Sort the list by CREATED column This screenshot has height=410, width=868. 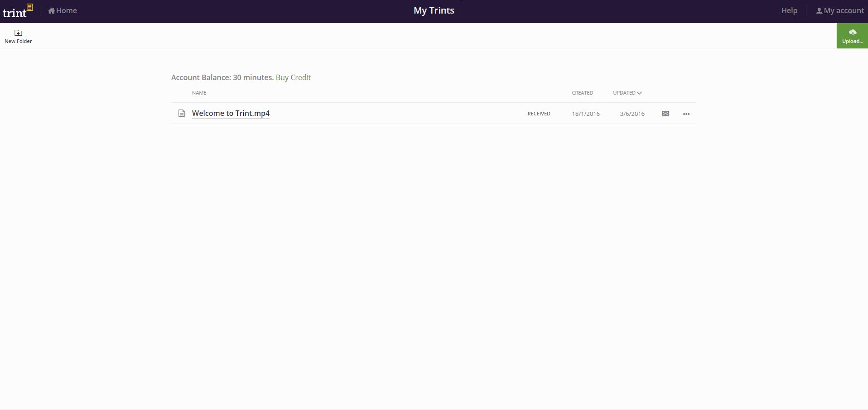582,93
